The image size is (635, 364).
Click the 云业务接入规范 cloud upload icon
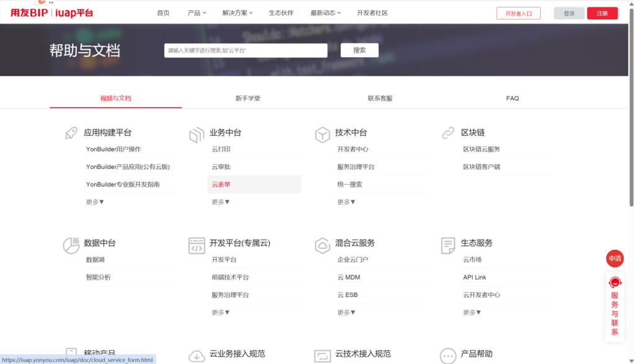197,355
